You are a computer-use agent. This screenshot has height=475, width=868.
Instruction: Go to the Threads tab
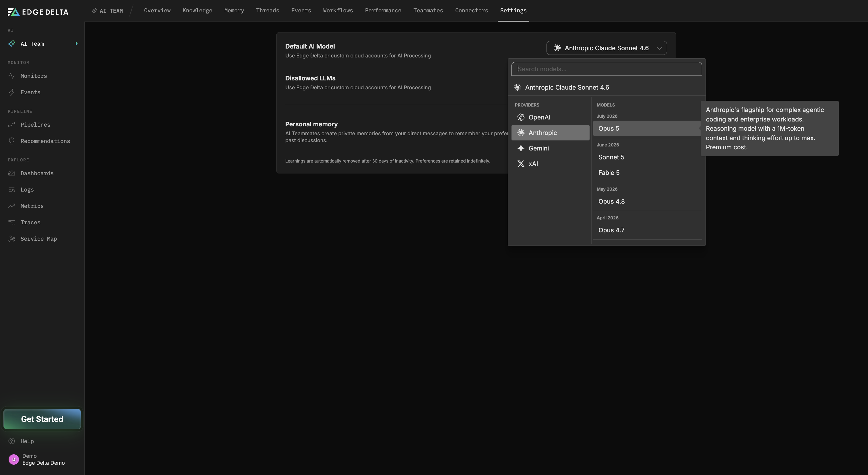pos(267,10)
